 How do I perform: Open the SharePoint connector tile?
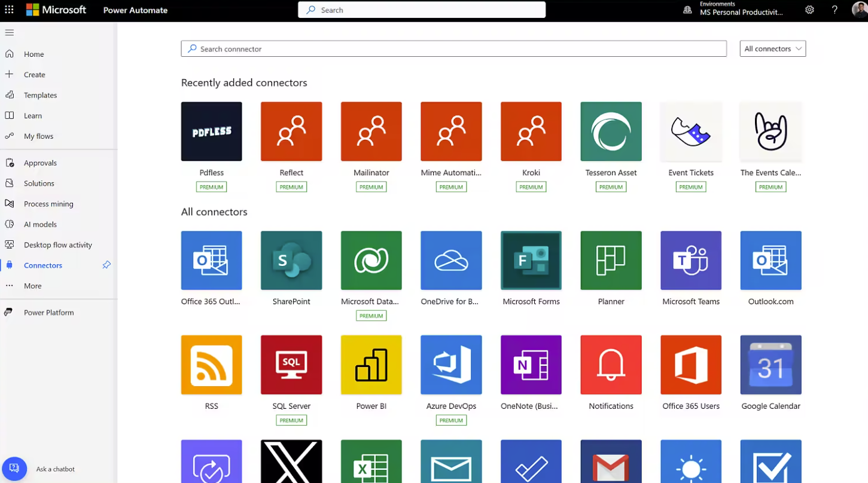pos(291,261)
